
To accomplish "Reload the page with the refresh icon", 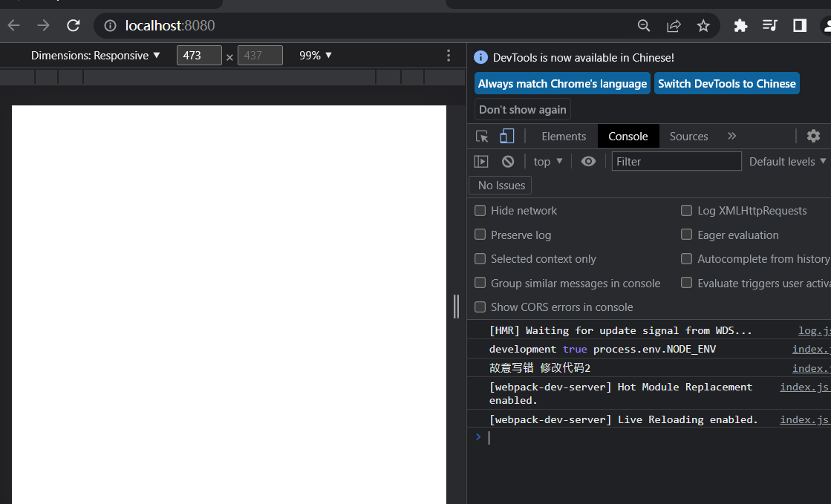I will click(73, 25).
